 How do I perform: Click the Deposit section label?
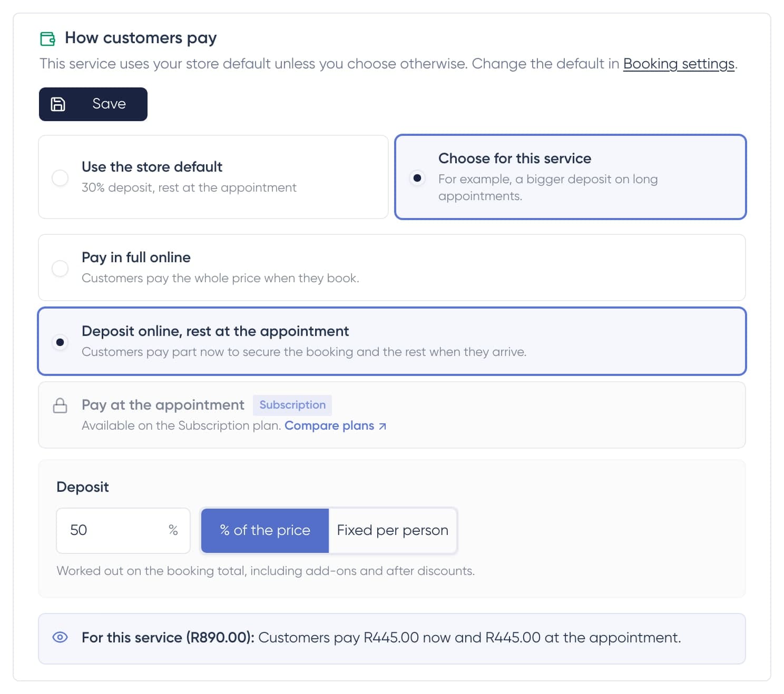(x=83, y=487)
